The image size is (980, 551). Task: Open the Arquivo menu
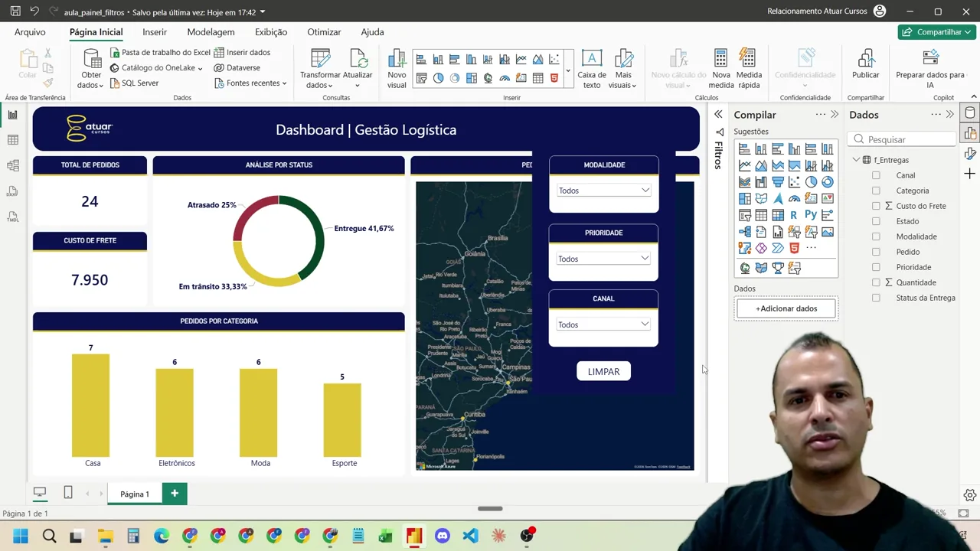[30, 32]
